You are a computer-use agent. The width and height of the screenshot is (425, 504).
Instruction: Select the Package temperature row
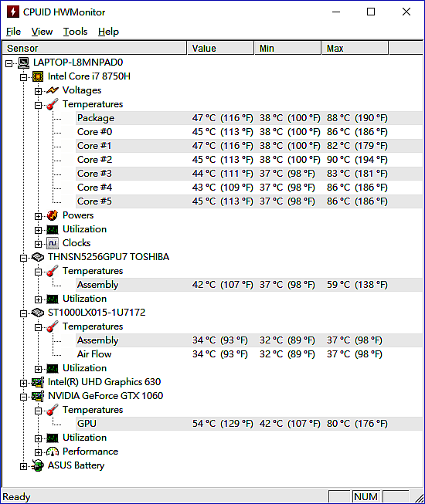(249, 118)
